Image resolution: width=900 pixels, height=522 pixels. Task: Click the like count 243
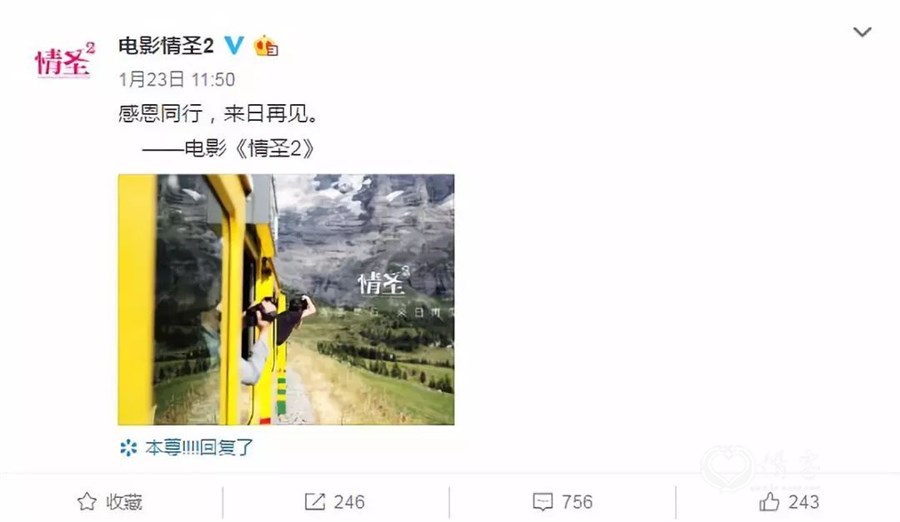coord(804,502)
